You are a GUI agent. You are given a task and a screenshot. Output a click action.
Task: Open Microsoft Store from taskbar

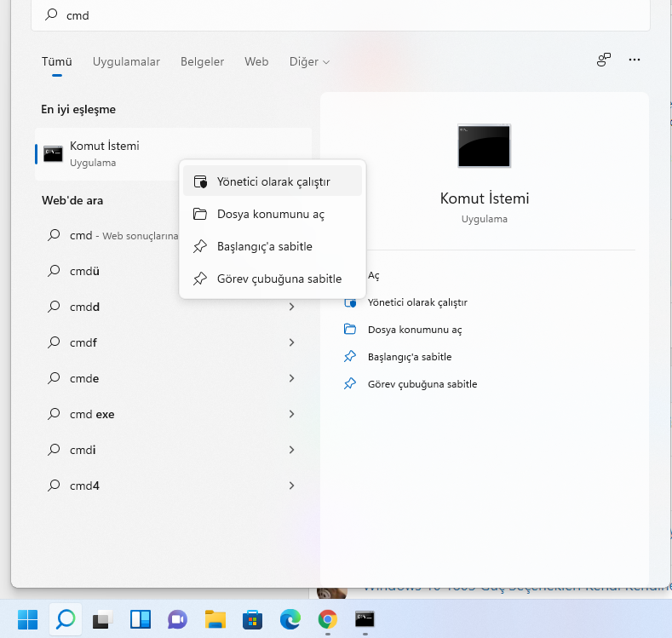pos(252,619)
